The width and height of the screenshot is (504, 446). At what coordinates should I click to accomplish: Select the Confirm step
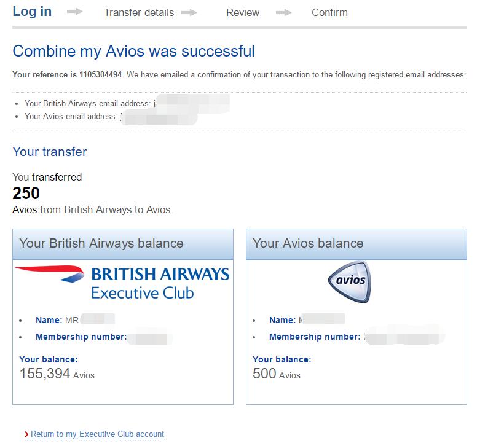coord(330,12)
